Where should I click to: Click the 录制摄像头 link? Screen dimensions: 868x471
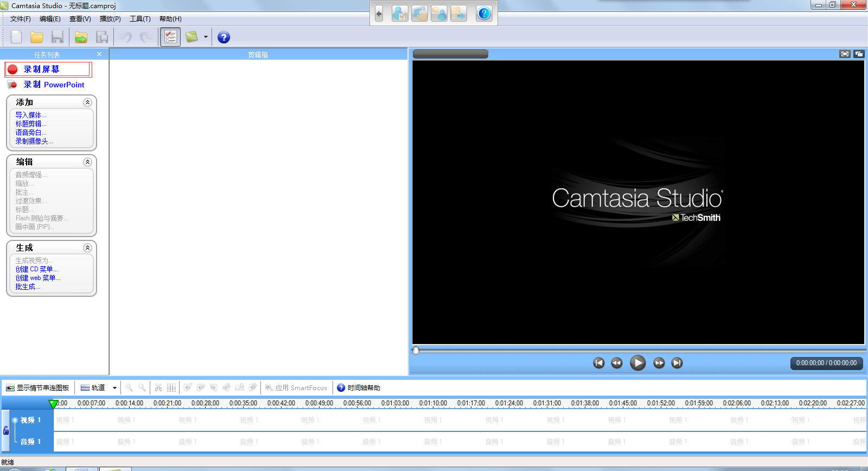pyautogui.click(x=34, y=141)
